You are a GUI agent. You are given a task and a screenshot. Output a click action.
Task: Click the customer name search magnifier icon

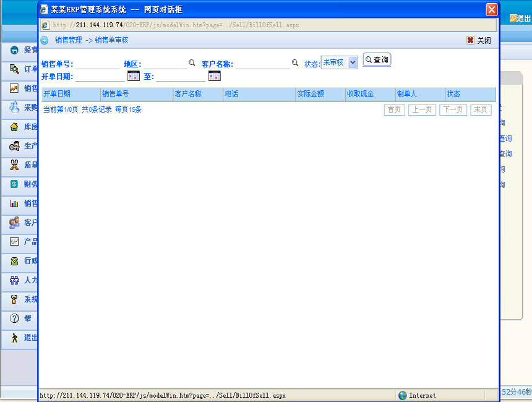(295, 63)
